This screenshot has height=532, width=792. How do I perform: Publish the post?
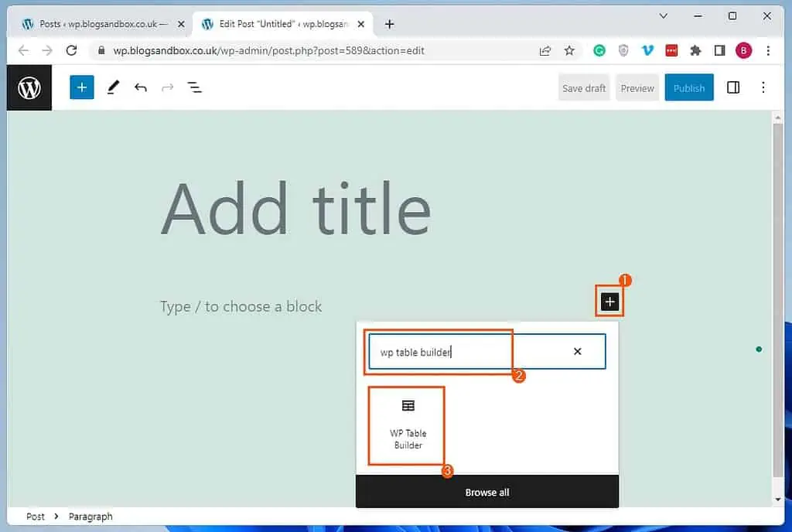[689, 88]
